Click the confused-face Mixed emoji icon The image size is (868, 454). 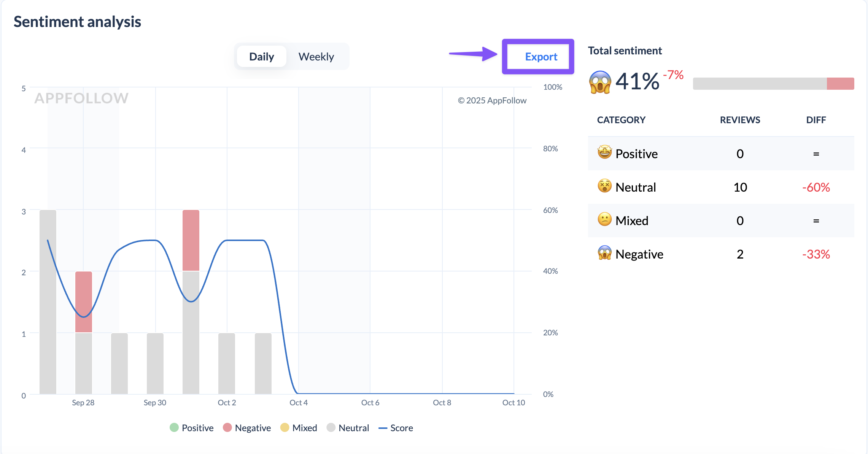[x=604, y=219]
